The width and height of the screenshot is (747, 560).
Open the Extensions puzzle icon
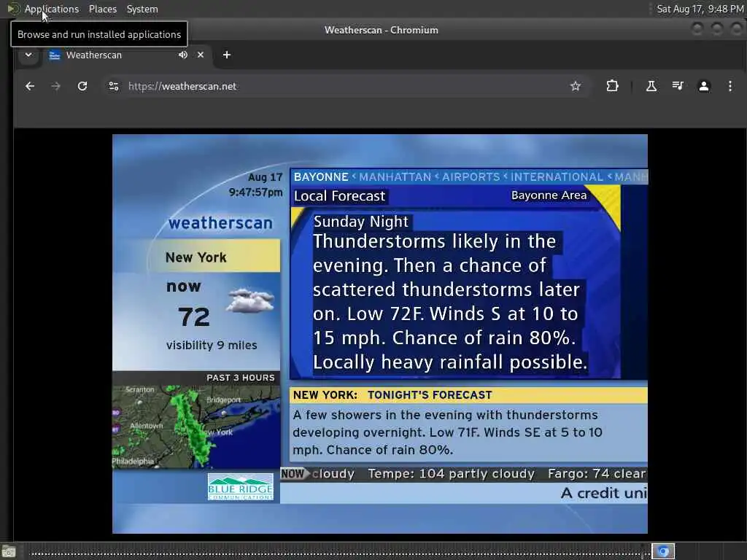tap(612, 86)
